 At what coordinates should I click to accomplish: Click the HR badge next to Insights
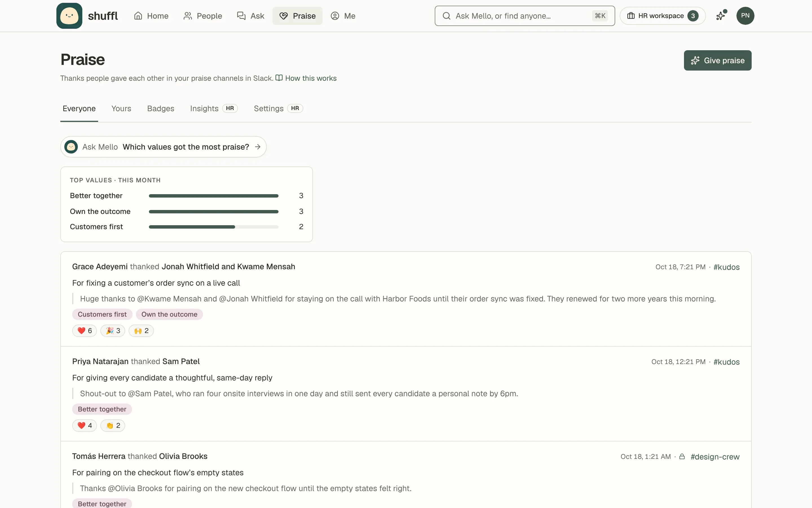pyautogui.click(x=230, y=108)
